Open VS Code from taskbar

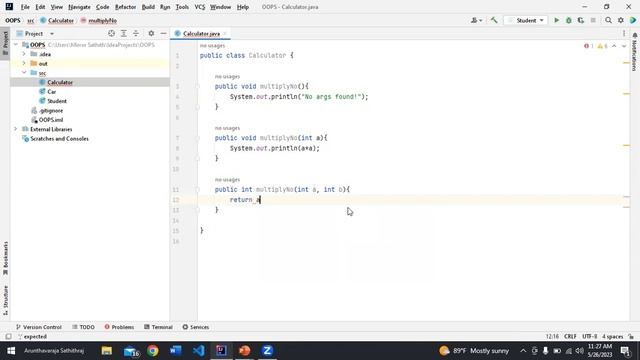198,351
